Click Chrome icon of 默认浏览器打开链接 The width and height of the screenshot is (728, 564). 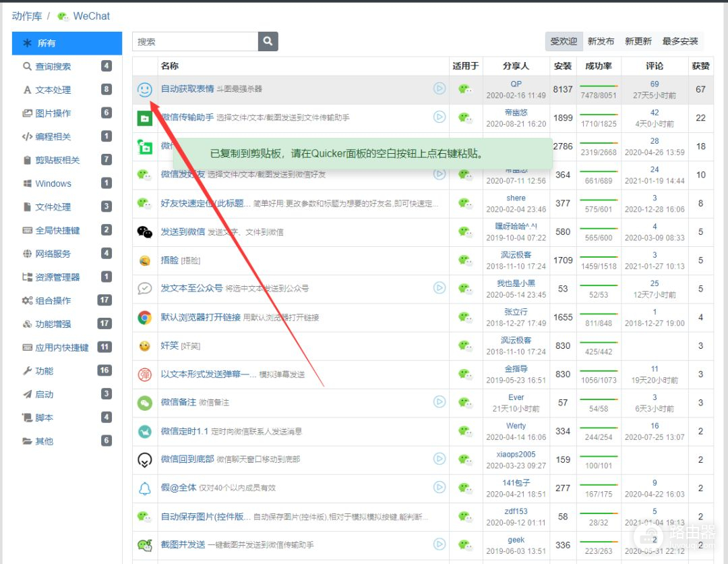(144, 317)
